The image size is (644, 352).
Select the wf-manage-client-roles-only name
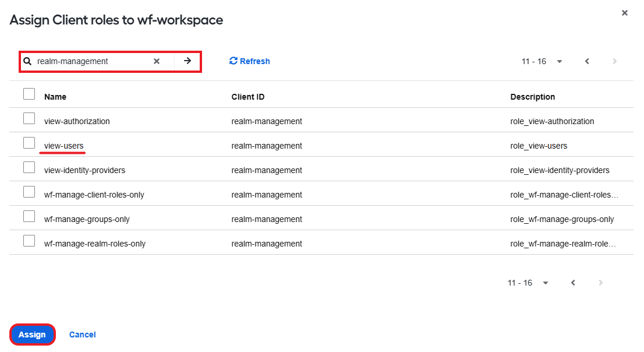pos(94,195)
